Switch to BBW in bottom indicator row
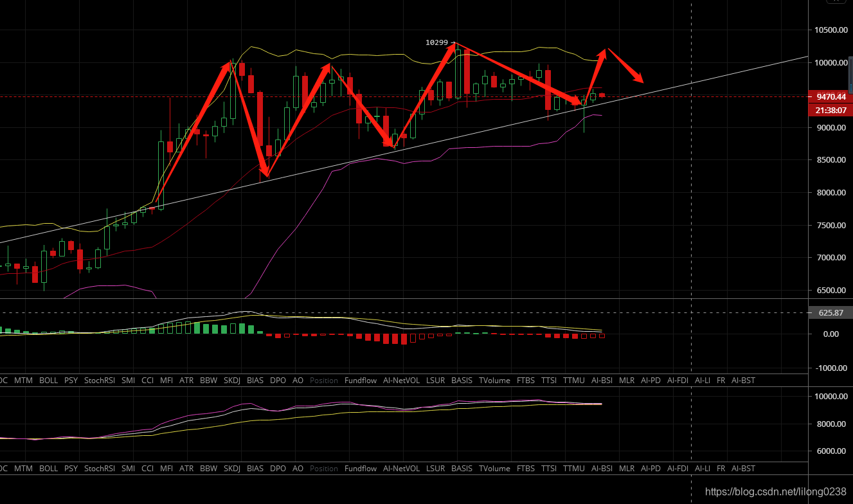Image resolution: width=853 pixels, height=504 pixels. point(208,469)
